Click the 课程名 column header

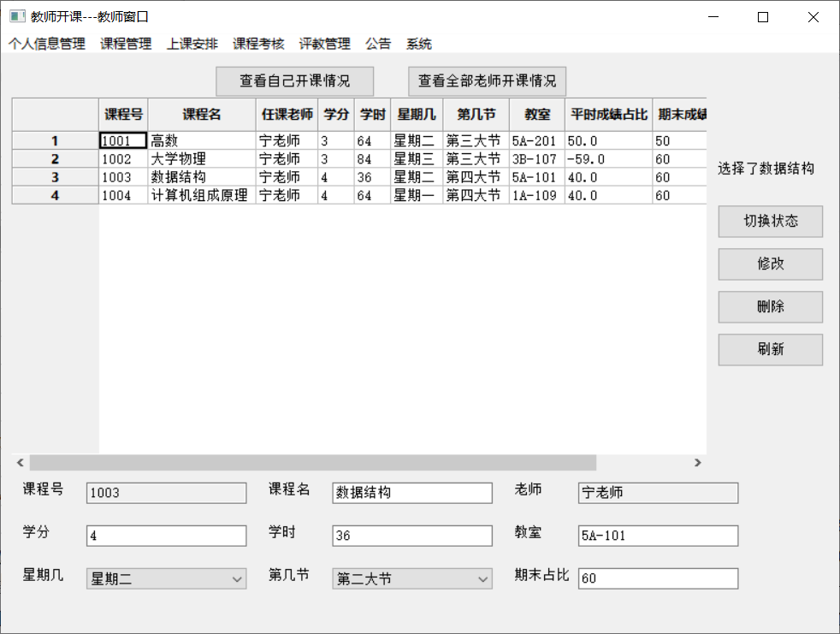coord(202,115)
